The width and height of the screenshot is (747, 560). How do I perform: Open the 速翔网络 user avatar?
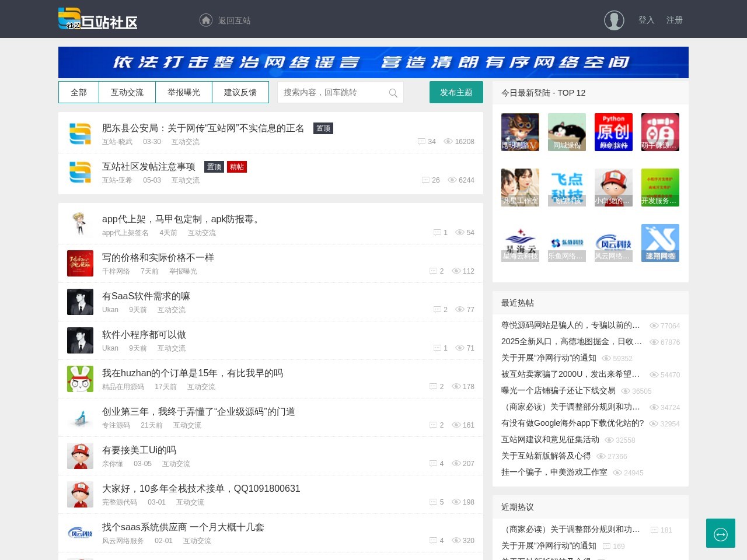point(660,243)
